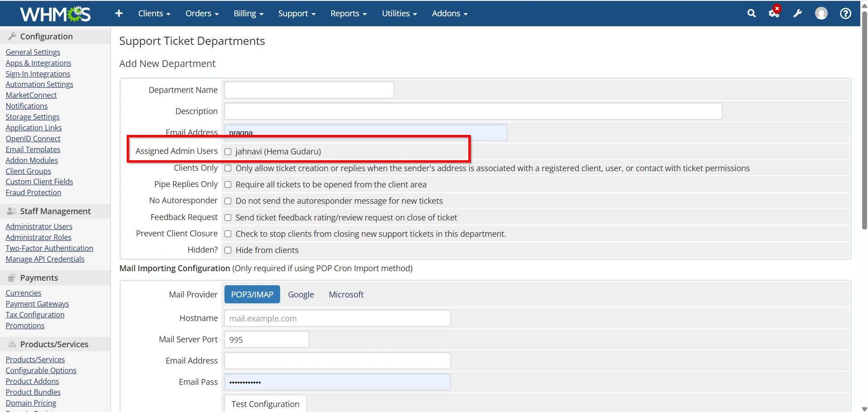Focus the Email Pass field
Screen dimensions: 868x412
click(x=337, y=382)
